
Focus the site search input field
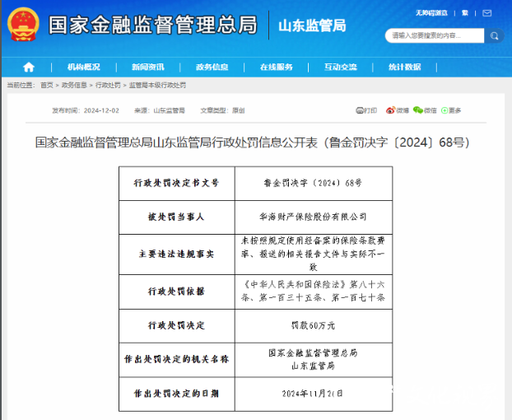click(435, 35)
